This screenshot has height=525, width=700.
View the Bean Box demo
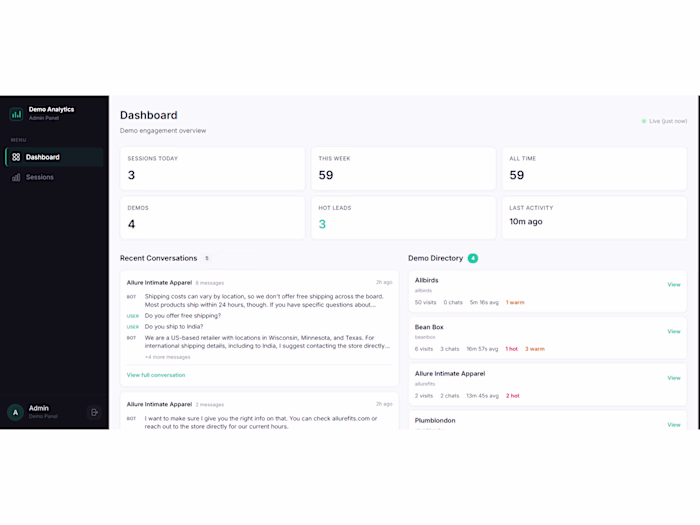pyautogui.click(x=674, y=332)
